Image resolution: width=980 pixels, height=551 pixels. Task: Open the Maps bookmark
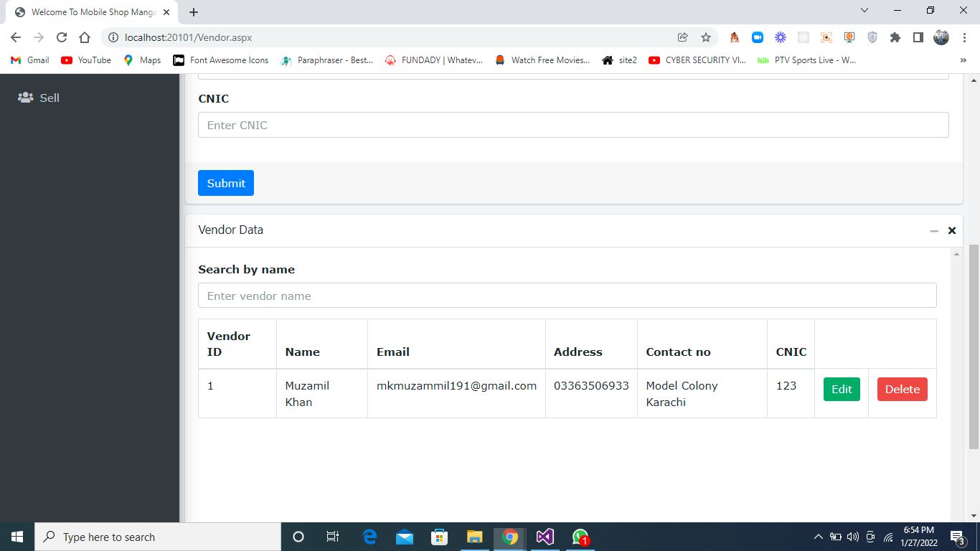click(141, 60)
